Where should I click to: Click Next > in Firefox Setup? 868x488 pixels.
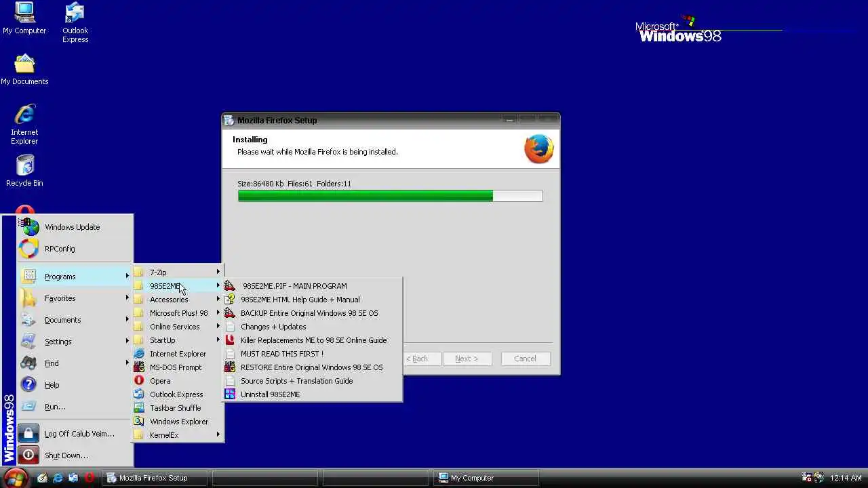point(467,359)
